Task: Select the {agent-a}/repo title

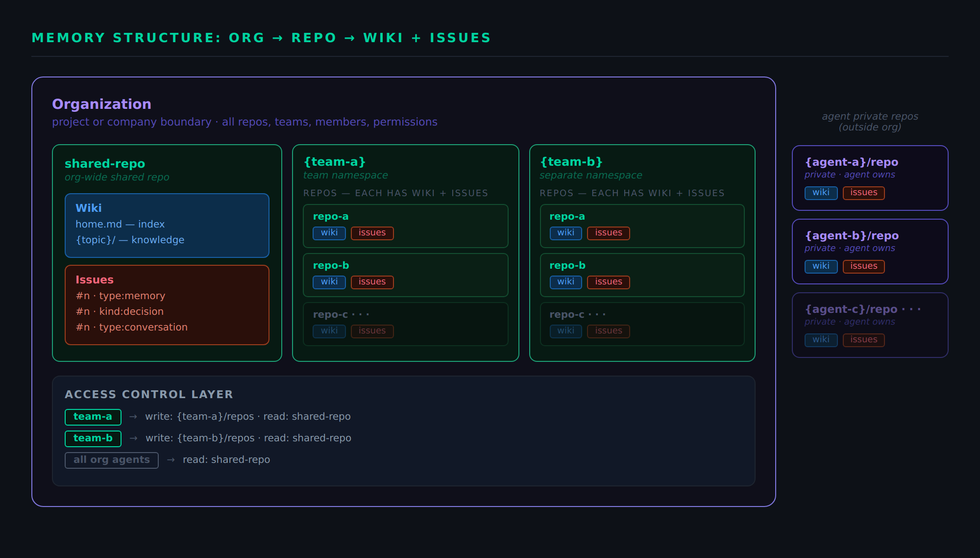Action: tap(852, 162)
